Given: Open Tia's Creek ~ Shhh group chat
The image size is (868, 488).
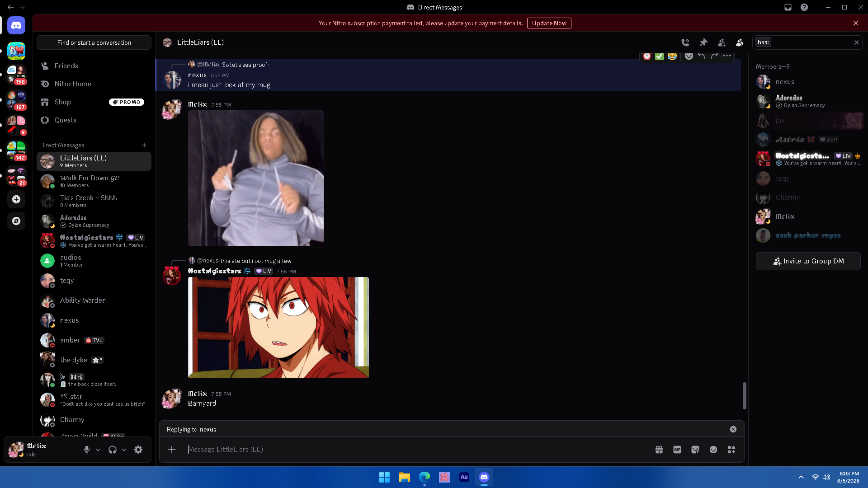Looking at the screenshot, I should click(94, 201).
